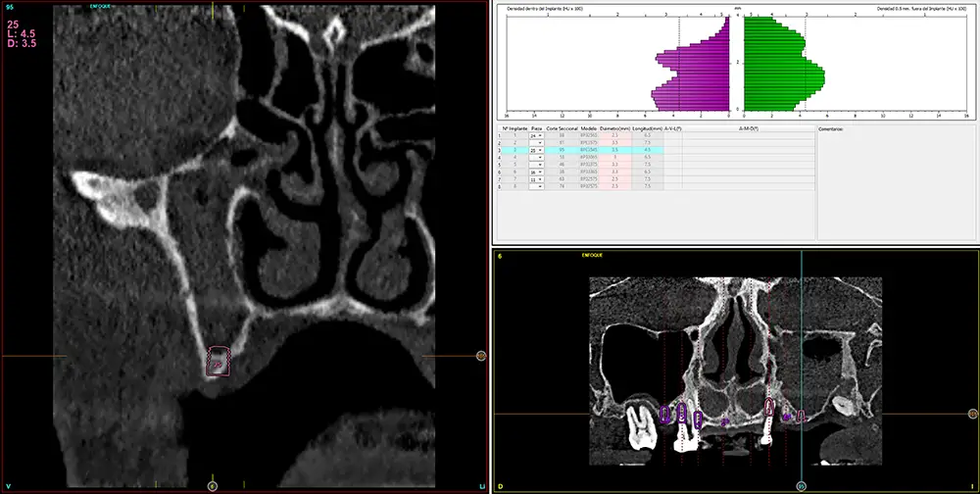
Task: Click the circular marker on the sectional view's right edge
Action: (x=481, y=356)
